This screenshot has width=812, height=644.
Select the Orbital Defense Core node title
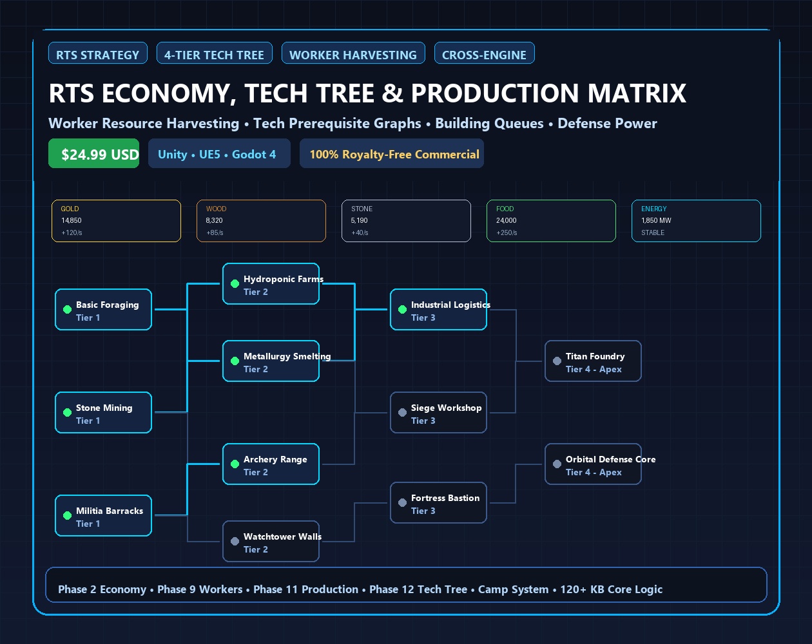pos(611,459)
